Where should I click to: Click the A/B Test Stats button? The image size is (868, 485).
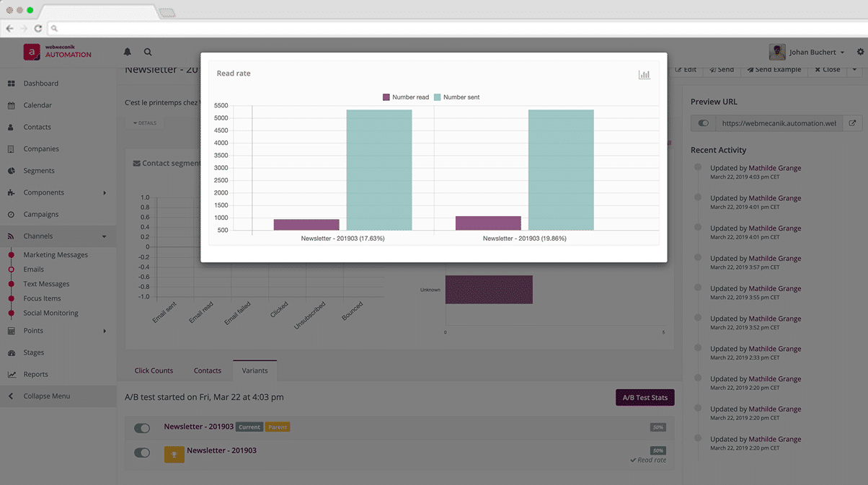[x=645, y=397]
